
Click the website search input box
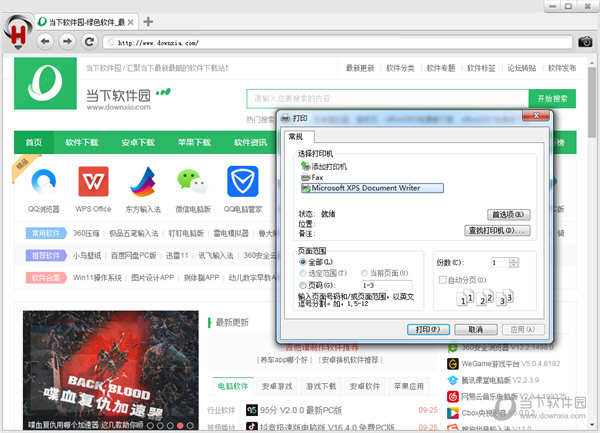(x=388, y=99)
